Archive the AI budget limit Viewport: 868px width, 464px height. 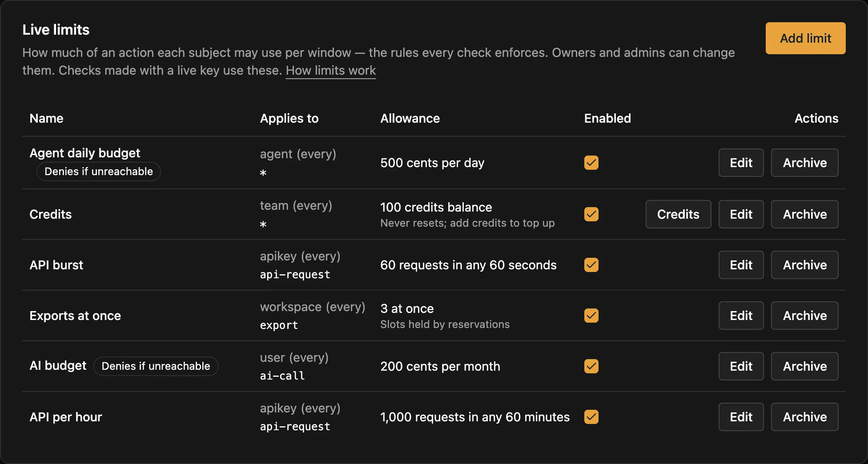804,366
